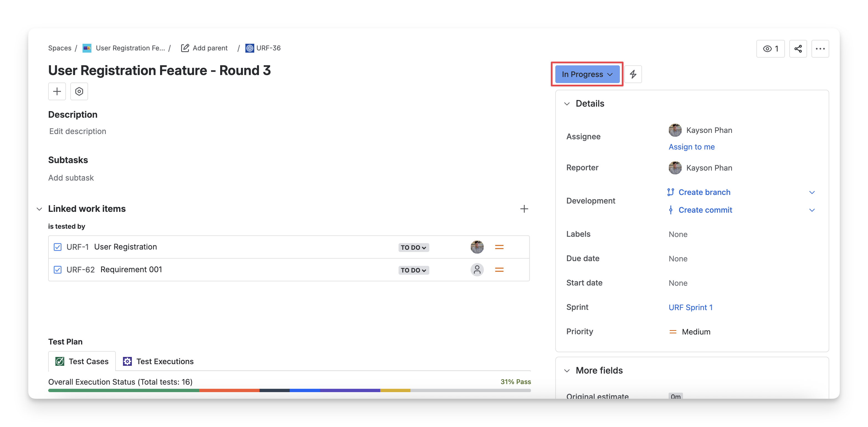This screenshot has height=427, width=868.
Task: Click plus icon to link work item
Action: coord(524,209)
